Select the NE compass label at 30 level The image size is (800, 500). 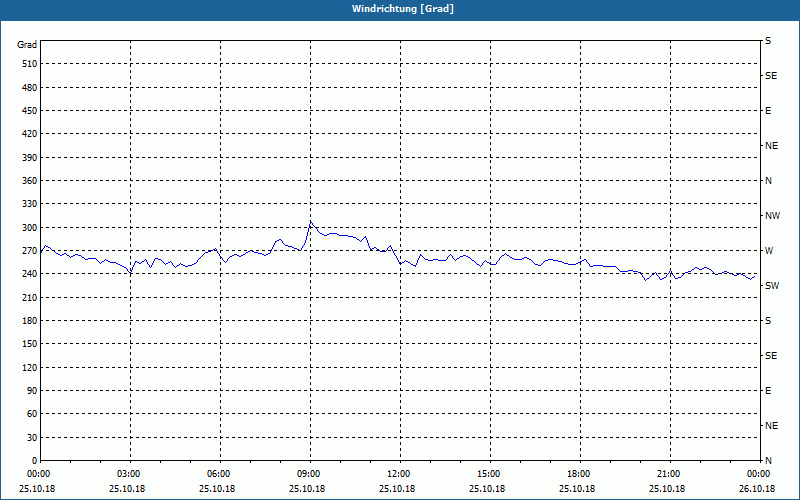pos(771,426)
